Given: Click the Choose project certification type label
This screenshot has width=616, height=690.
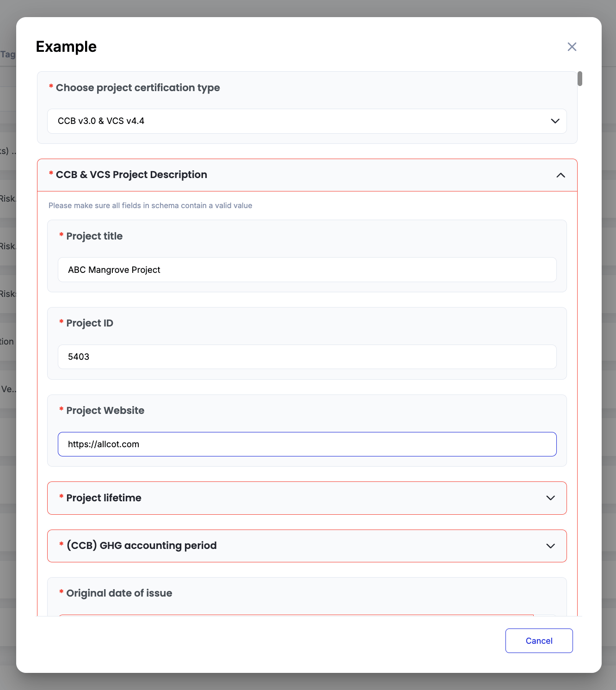Looking at the screenshot, I should pos(138,88).
